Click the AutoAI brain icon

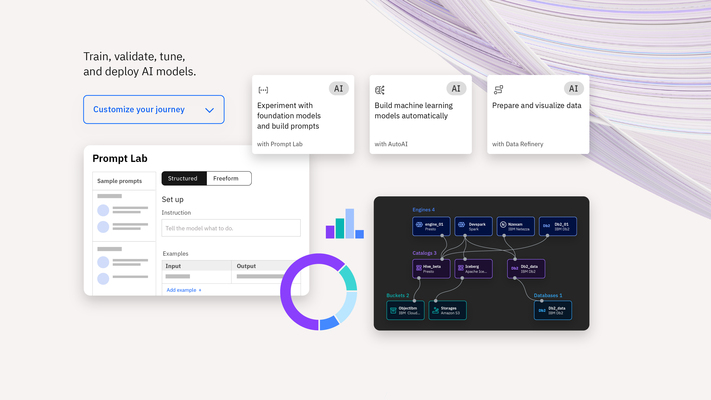tap(381, 89)
